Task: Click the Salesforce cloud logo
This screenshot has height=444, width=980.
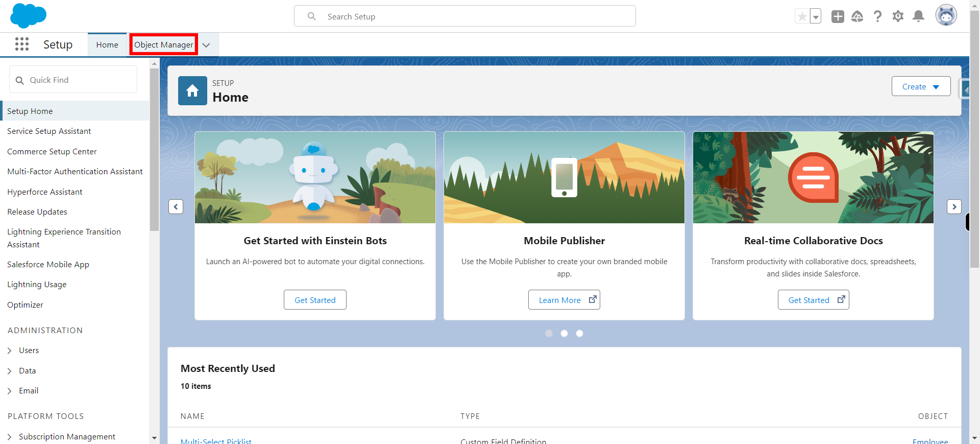Action: [x=28, y=15]
